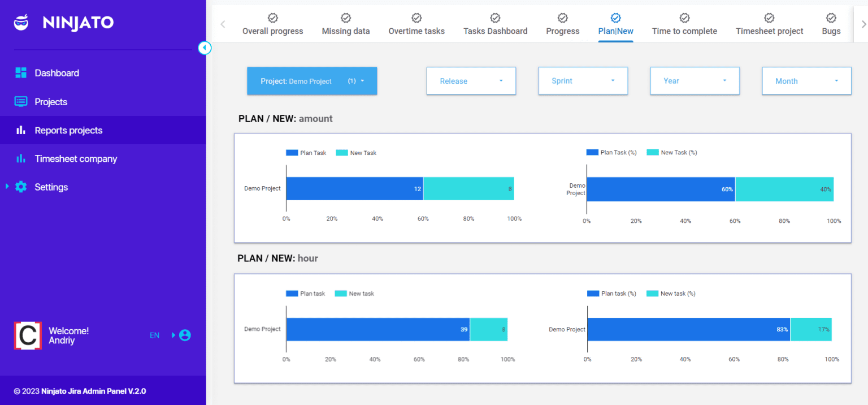Open the Month selection dropdown
The height and width of the screenshot is (405, 868).
(806, 81)
